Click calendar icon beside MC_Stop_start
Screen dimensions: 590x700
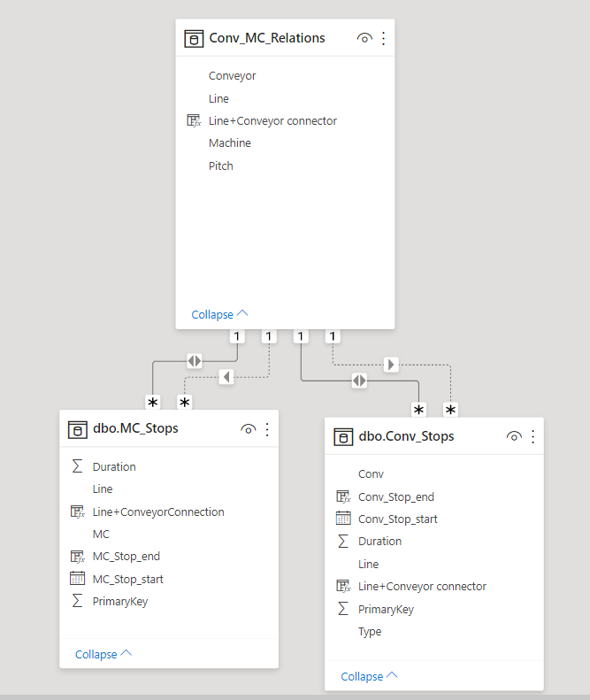[x=77, y=579]
